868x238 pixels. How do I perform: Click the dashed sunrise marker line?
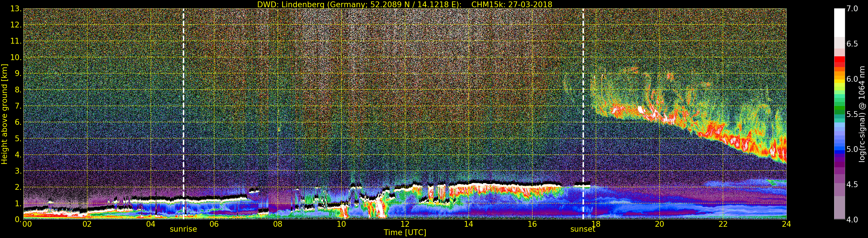183,114
